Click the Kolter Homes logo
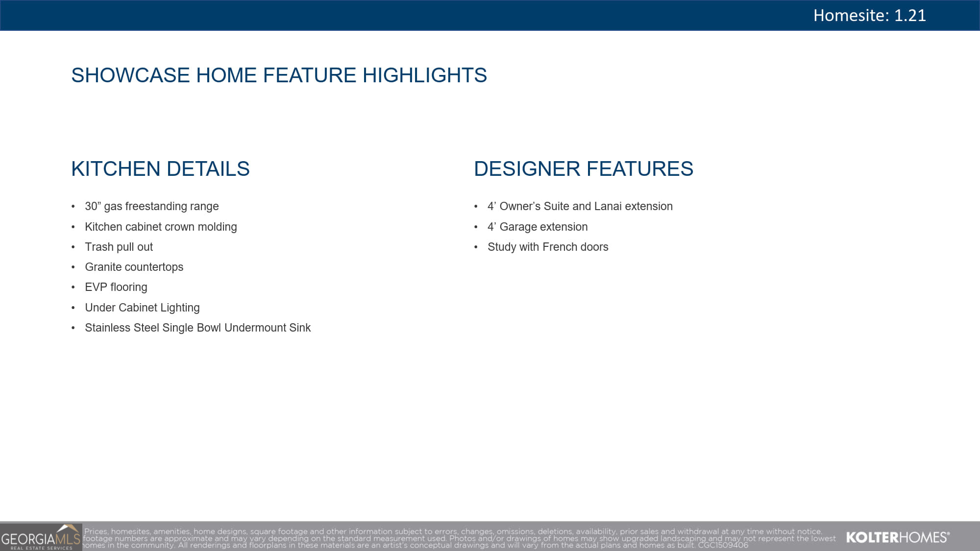The image size is (980, 551). 898,537
